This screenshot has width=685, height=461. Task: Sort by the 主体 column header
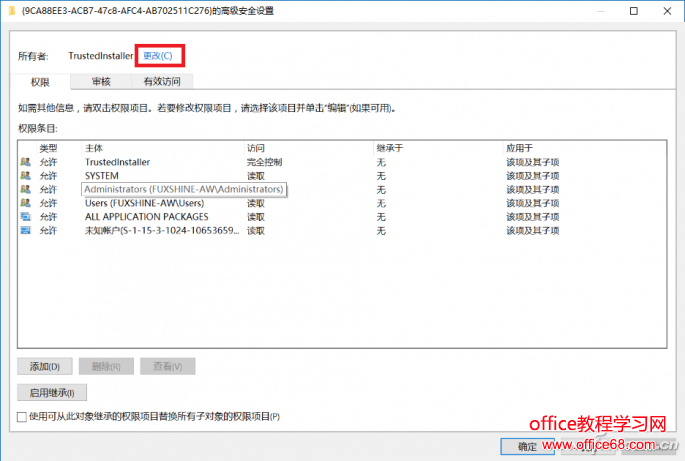pyautogui.click(x=94, y=148)
